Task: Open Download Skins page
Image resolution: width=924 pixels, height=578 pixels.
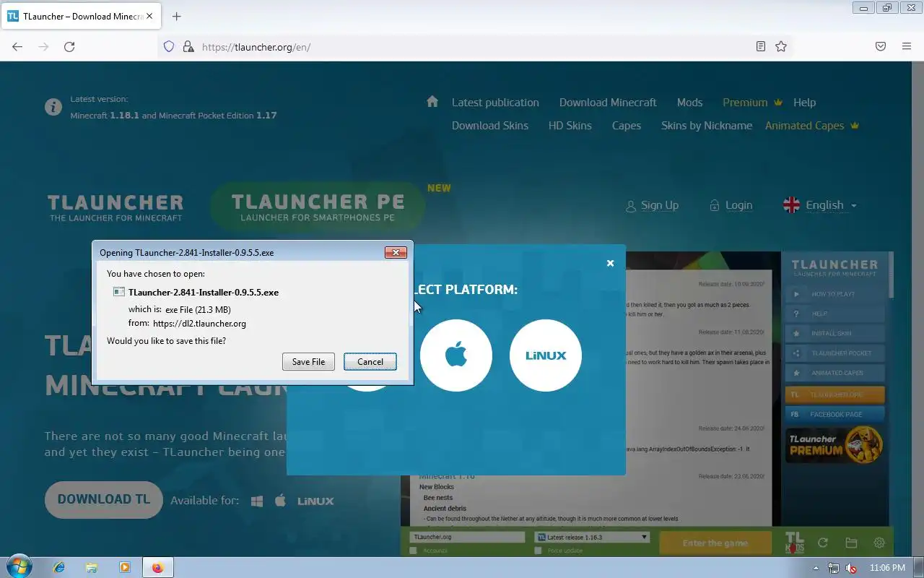Action: 490,126
